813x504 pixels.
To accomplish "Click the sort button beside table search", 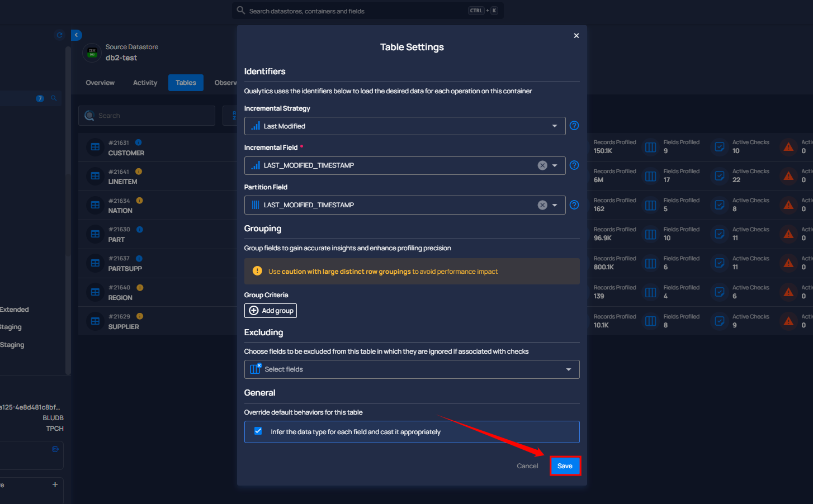I will (230, 116).
